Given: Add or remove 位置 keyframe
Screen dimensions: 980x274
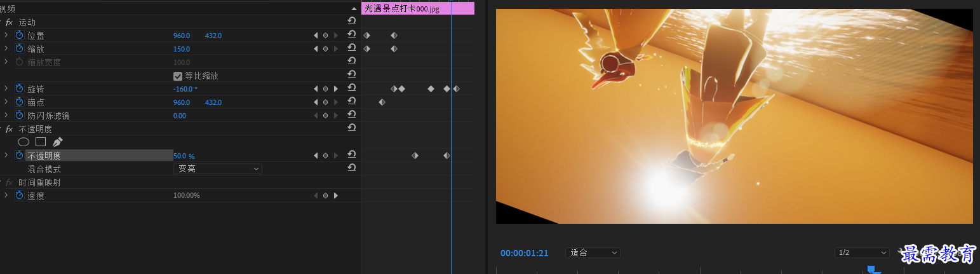Looking at the screenshot, I should tap(325, 36).
